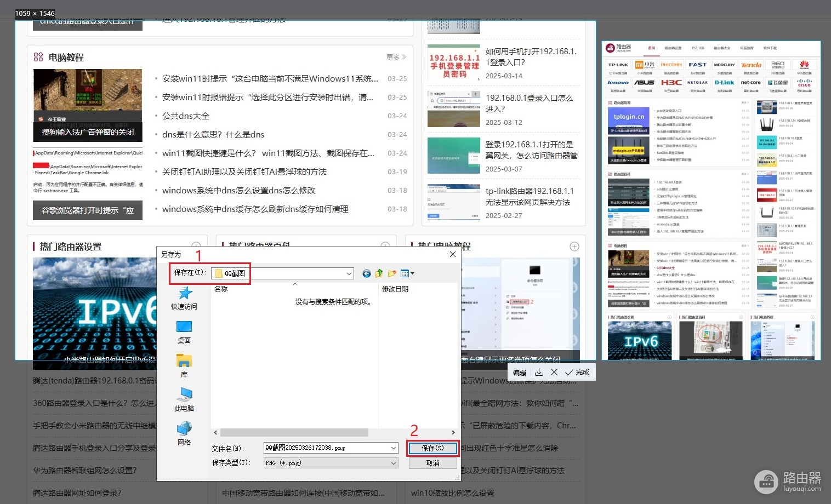Click the download icon in the screenshot toolbar
The width and height of the screenshot is (831, 504).
(539, 372)
